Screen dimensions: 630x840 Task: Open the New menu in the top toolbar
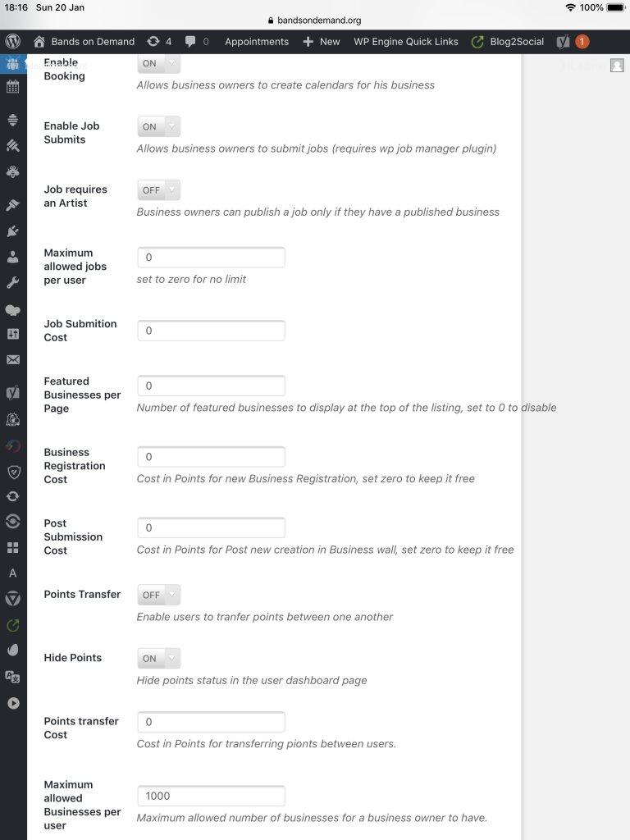tap(322, 41)
